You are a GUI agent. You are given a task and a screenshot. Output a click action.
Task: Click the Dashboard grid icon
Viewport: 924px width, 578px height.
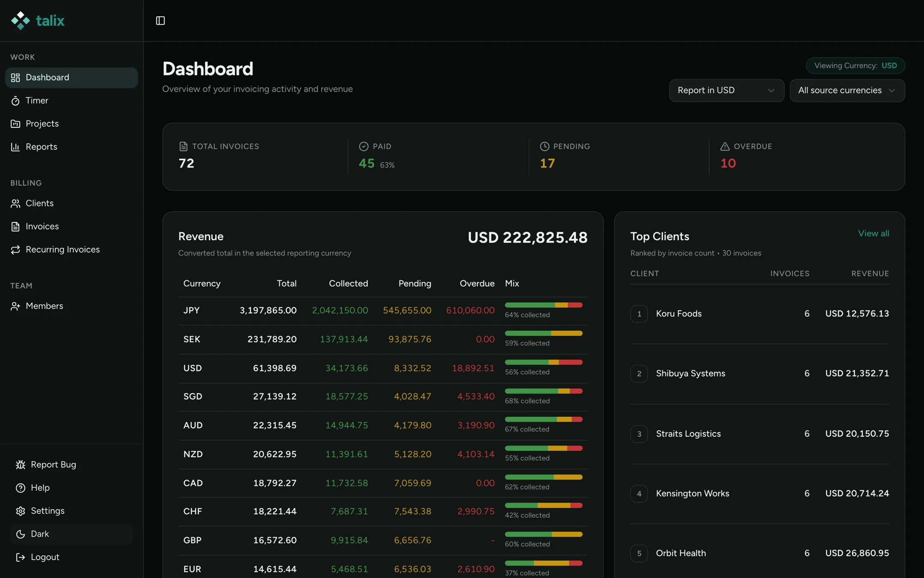[15, 77]
